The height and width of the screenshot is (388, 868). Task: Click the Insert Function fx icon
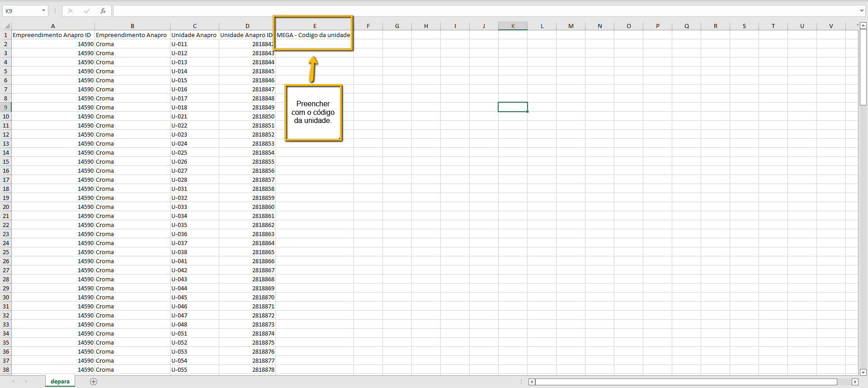coord(103,11)
